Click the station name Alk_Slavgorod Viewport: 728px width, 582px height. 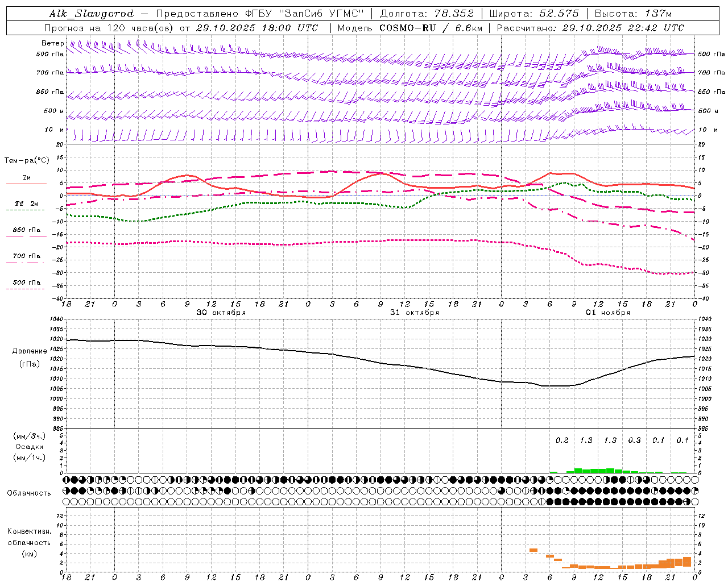click(x=91, y=14)
